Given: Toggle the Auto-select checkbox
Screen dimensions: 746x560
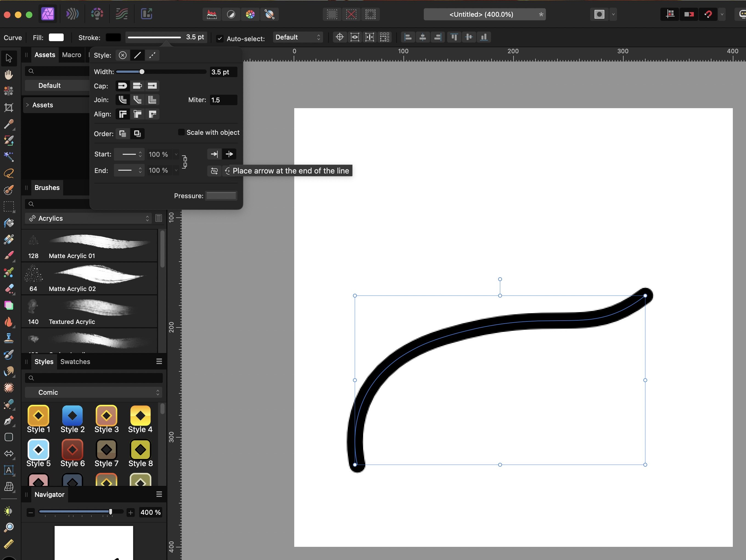Looking at the screenshot, I should point(220,38).
